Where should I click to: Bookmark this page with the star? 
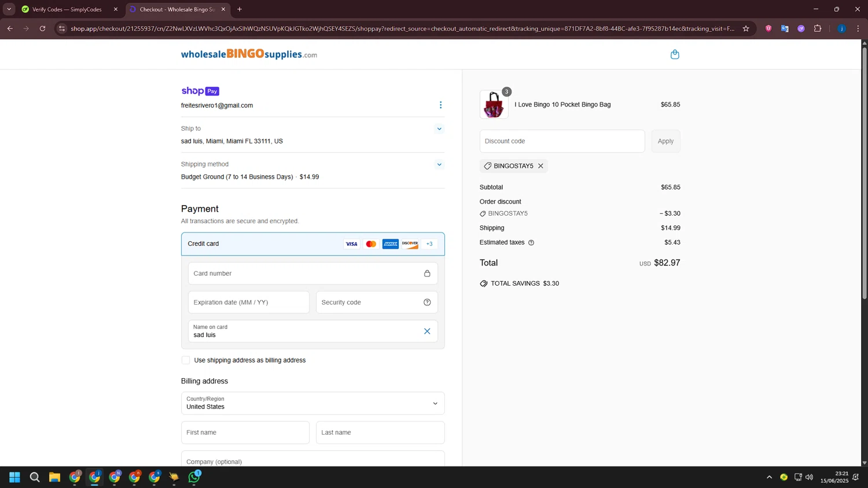pyautogui.click(x=746, y=28)
